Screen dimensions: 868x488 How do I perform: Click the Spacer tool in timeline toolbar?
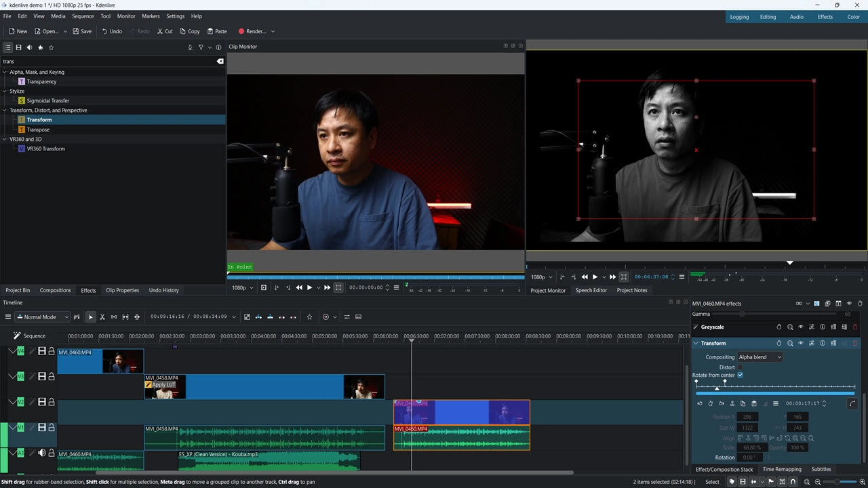pos(114,317)
